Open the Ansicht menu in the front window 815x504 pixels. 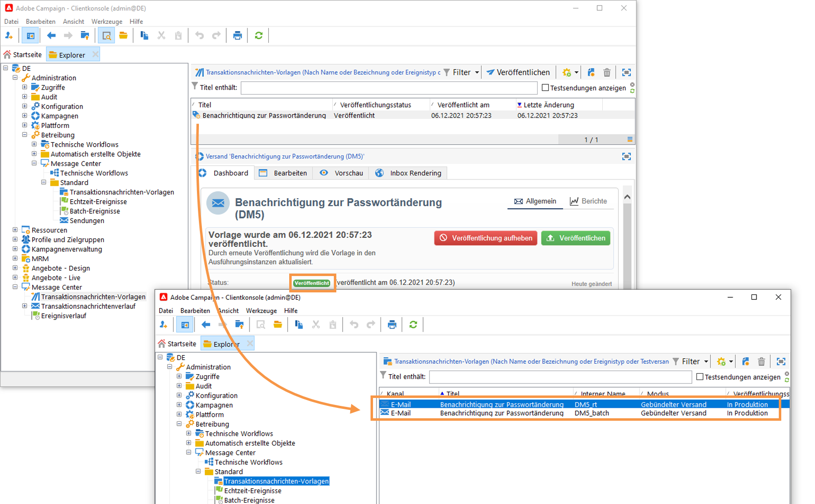pos(228,311)
